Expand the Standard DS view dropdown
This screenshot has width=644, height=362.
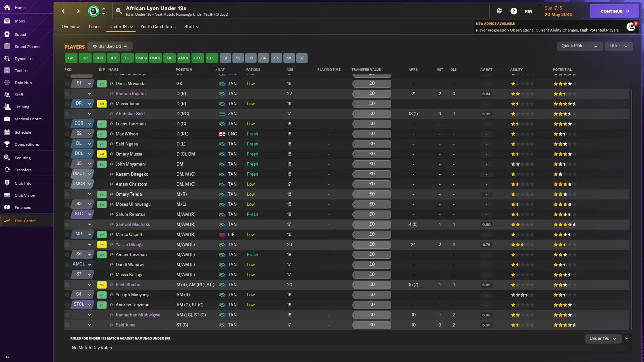[110, 46]
